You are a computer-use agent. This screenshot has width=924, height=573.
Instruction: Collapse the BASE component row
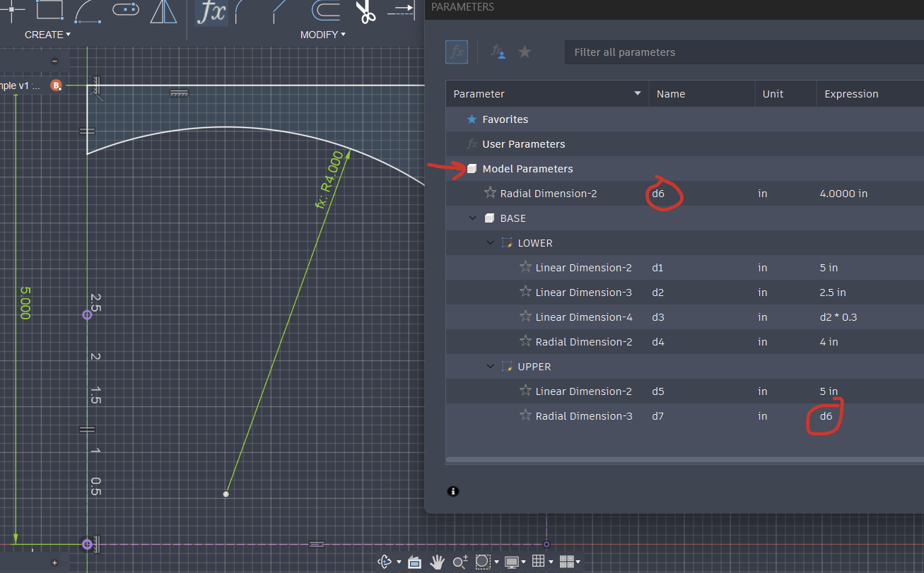pyautogui.click(x=472, y=218)
